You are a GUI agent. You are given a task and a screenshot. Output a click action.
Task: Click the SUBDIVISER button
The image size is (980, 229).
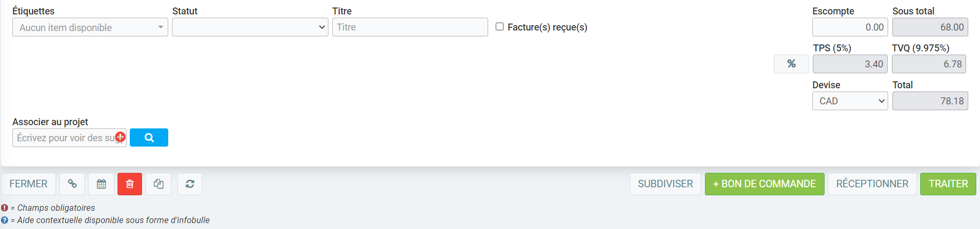point(665,184)
